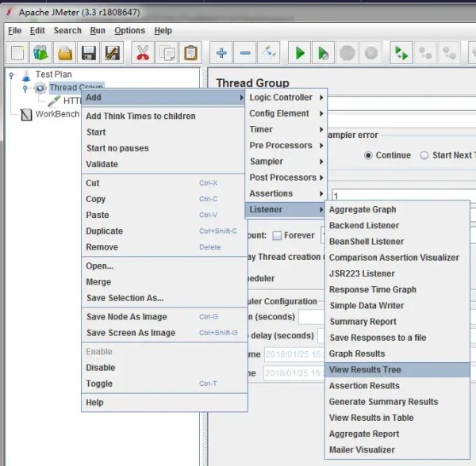Open the Templates icon in toolbar
476x466 pixels.
[x=40, y=53]
